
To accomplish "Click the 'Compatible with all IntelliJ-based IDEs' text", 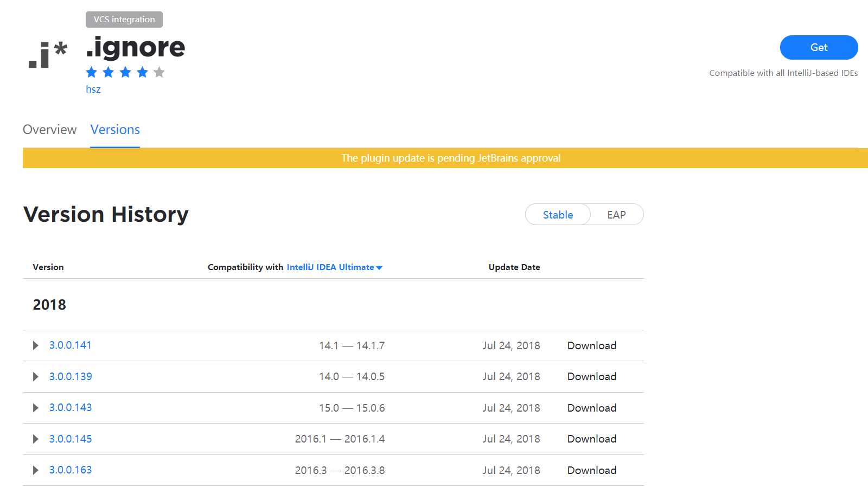I will [783, 73].
